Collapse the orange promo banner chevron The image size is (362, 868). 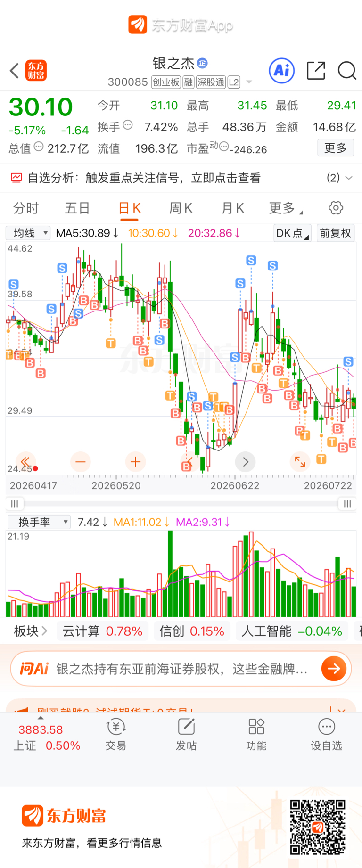pyautogui.click(x=342, y=710)
